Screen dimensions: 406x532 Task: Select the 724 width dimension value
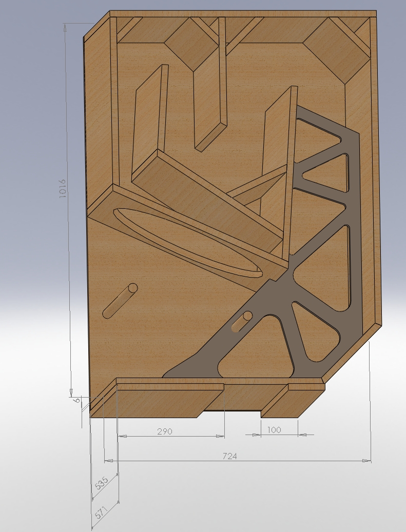pyautogui.click(x=229, y=456)
